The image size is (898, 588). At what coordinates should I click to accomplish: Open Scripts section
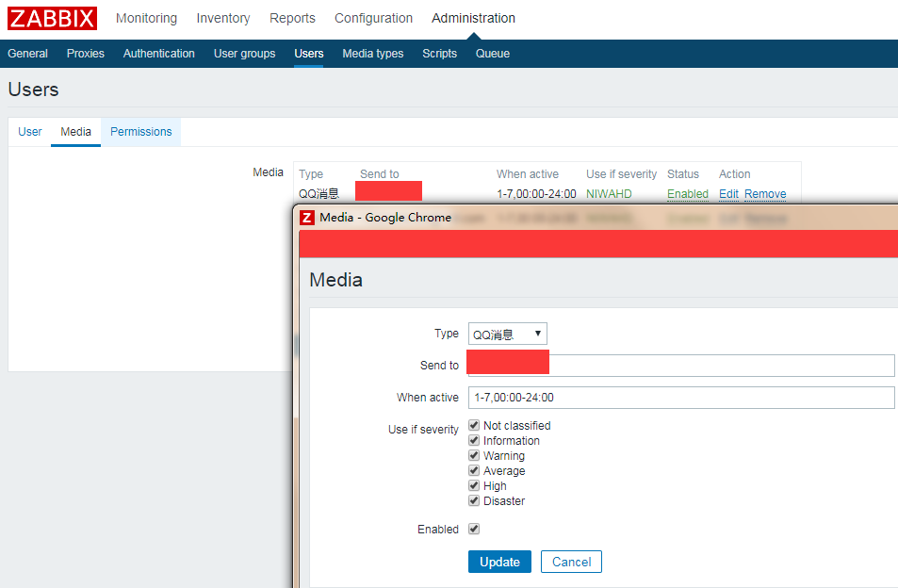pyautogui.click(x=439, y=54)
